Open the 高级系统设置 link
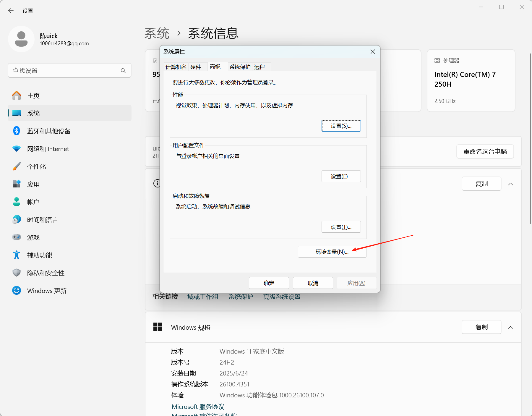The height and width of the screenshot is (416, 532). (x=282, y=297)
